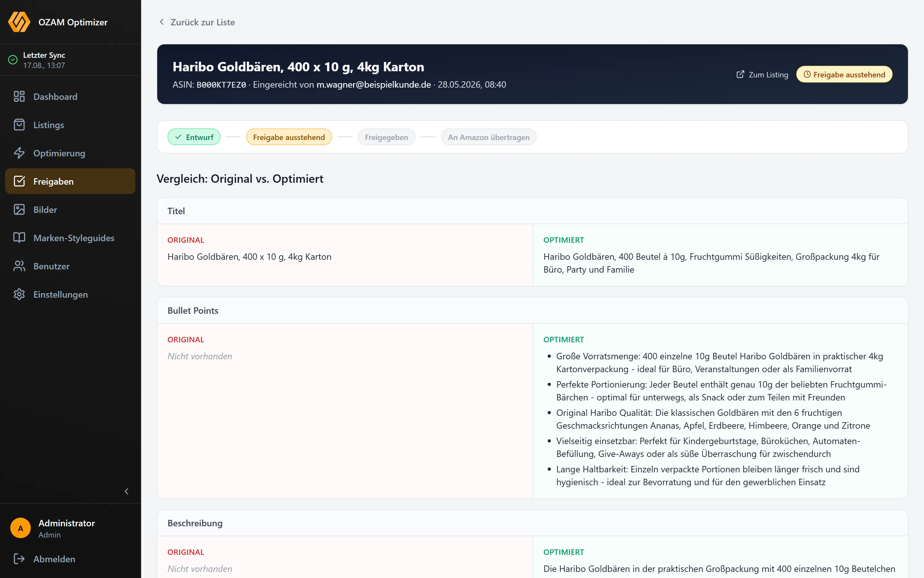Click the submission date 28.05.2026, 08:40

click(x=472, y=84)
